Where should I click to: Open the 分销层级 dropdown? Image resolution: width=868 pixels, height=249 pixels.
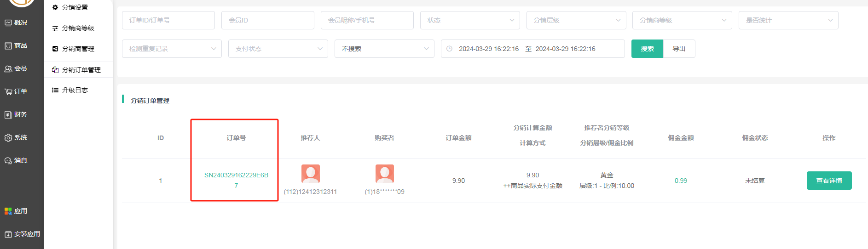tap(576, 20)
